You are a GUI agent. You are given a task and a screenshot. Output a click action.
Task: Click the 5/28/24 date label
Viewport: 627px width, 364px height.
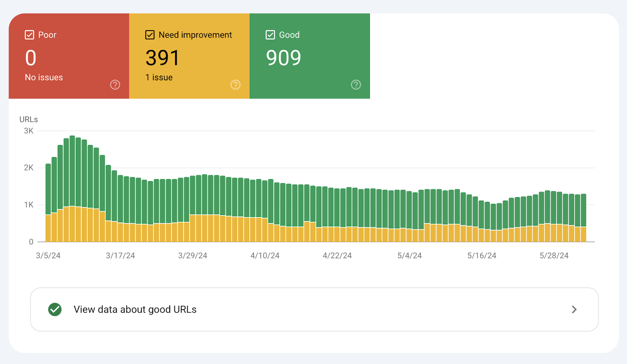pos(554,255)
